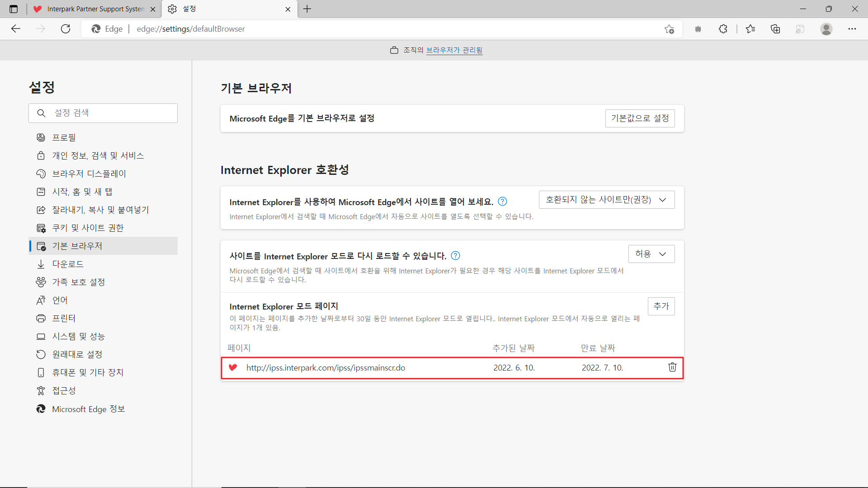Click help icon next to Internet Explorer open sites
This screenshot has width=868, height=488.
(x=502, y=202)
